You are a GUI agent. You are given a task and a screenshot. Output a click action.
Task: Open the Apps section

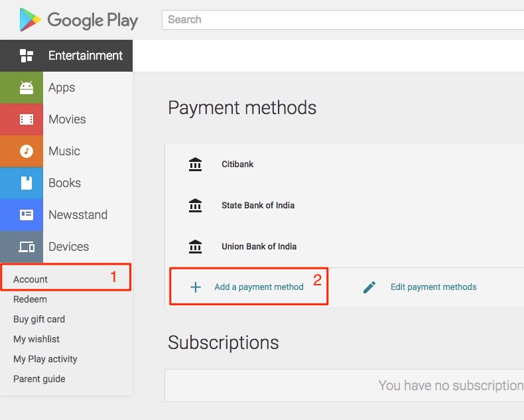coord(66,88)
